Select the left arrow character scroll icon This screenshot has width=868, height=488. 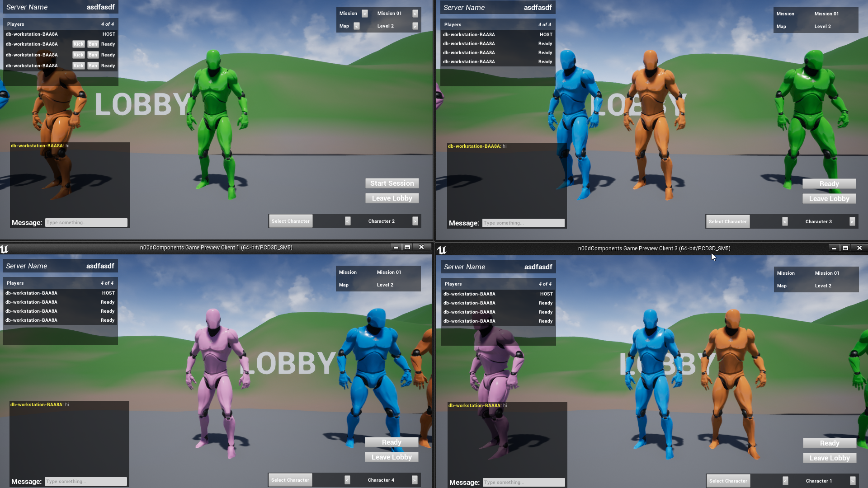347,221
